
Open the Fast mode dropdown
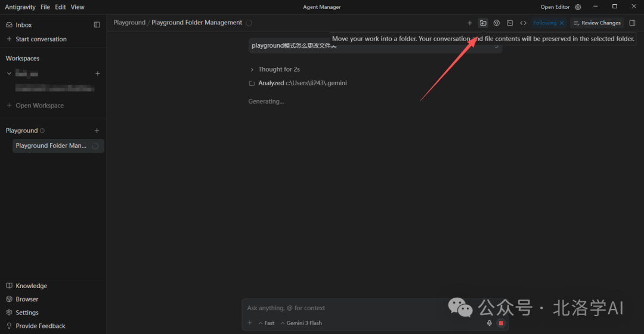pyautogui.click(x=267, y=323)
